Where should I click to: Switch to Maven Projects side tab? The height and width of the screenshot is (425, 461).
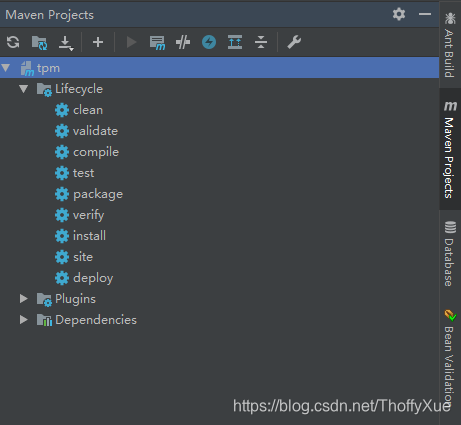coord(450,149)
